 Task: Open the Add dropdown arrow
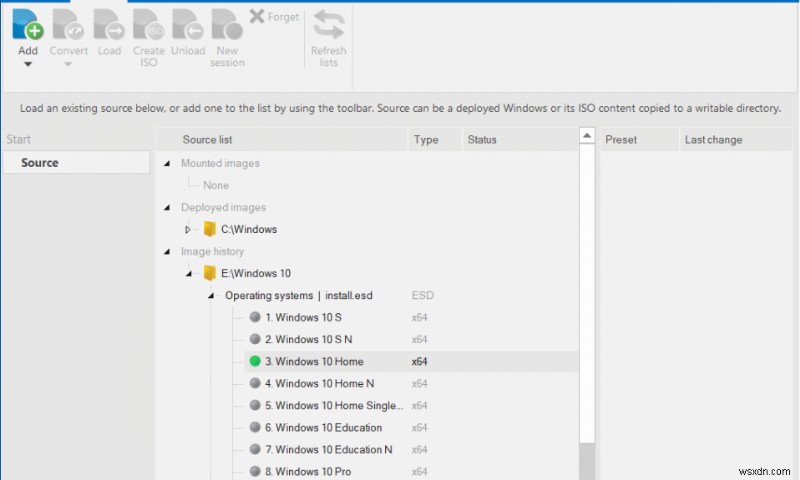point(28,64)
